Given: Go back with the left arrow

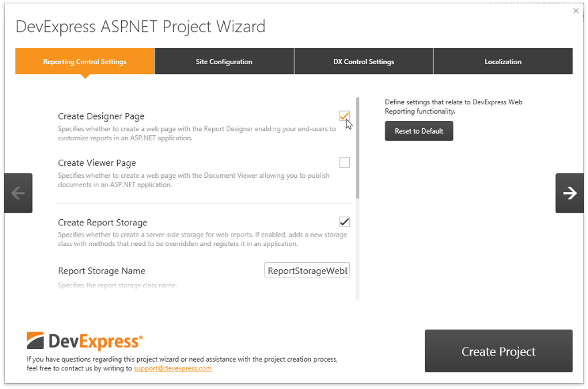Looking at the screenshot, I should [x=18, y=193].
